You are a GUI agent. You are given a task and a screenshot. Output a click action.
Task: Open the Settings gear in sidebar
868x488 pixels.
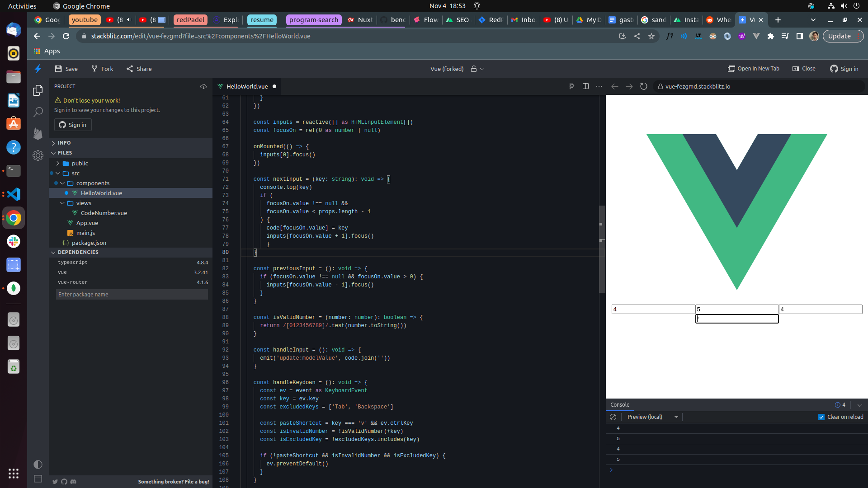[x=38, y=155]
